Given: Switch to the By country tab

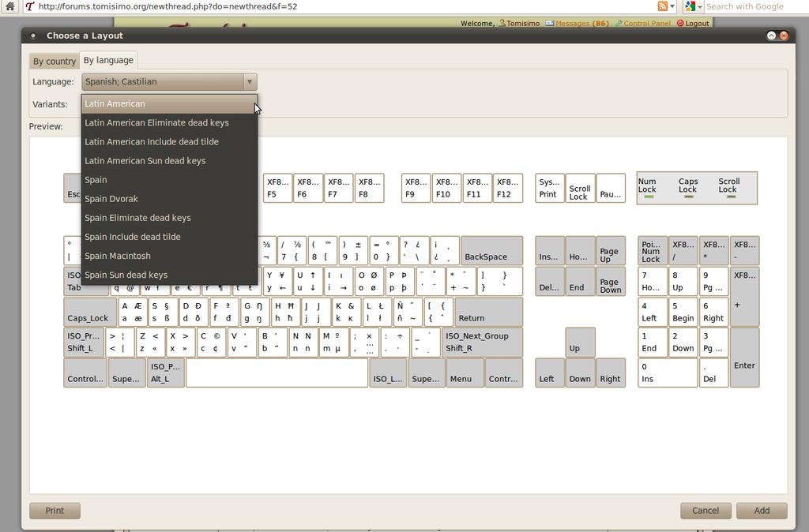Looking at the screenshot, I should coord(55,62).
